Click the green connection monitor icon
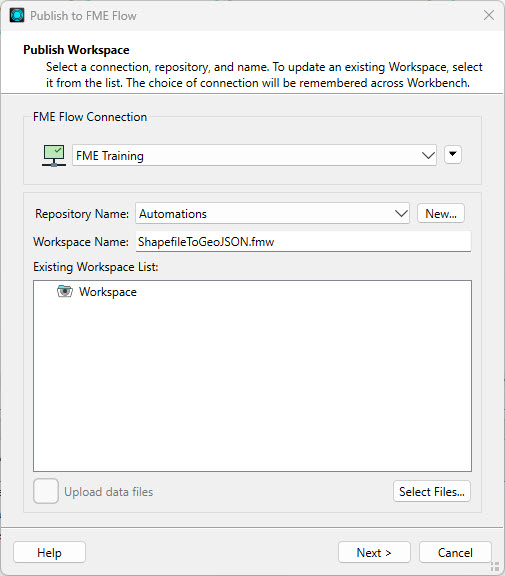Image resolution: width=505 pixels, height=576 pixels. (x=54, y=155)
